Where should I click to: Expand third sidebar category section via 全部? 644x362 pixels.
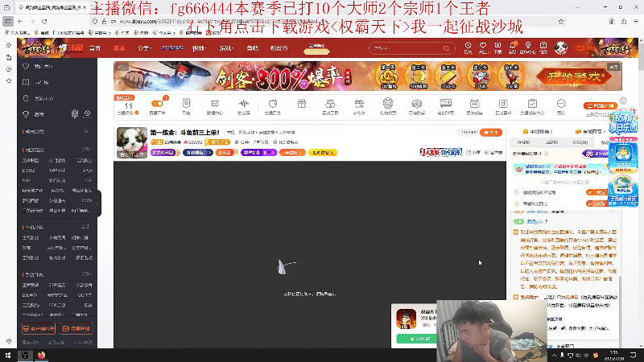click(x=86, y=274)
